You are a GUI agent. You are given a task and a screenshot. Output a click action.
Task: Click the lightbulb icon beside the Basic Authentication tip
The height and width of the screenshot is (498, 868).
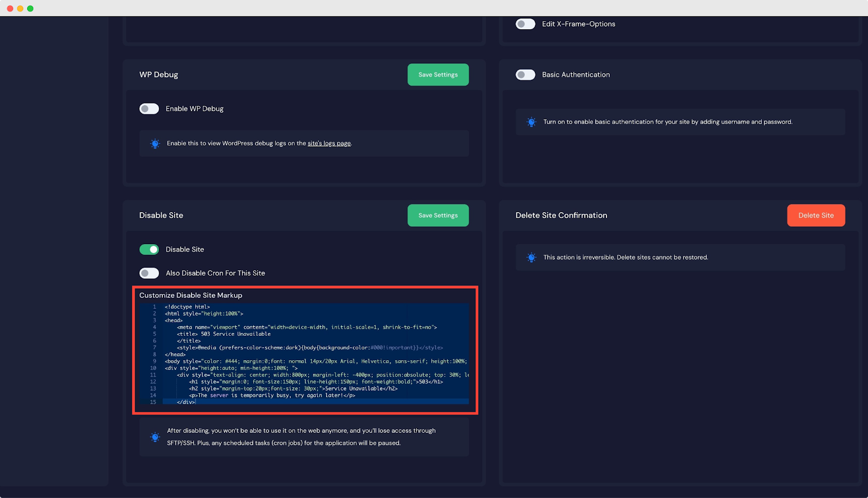point(531,122)
